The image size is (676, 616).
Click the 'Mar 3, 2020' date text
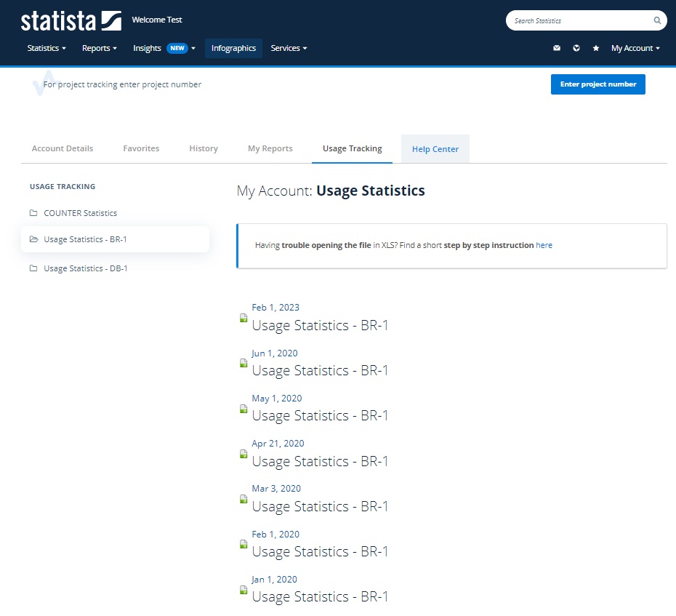click(x=276, y=488)
